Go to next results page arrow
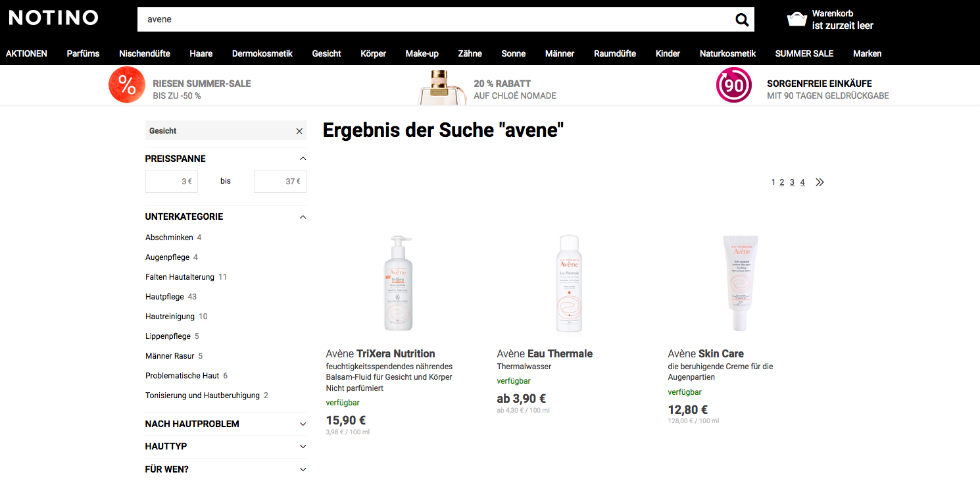The width and height of the screenshot is (980, 487). [820, 182]
